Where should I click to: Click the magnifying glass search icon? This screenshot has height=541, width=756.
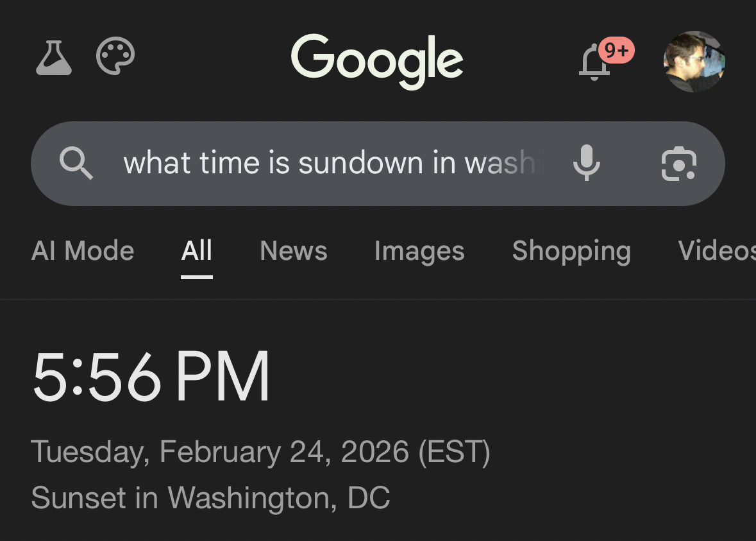76,163
